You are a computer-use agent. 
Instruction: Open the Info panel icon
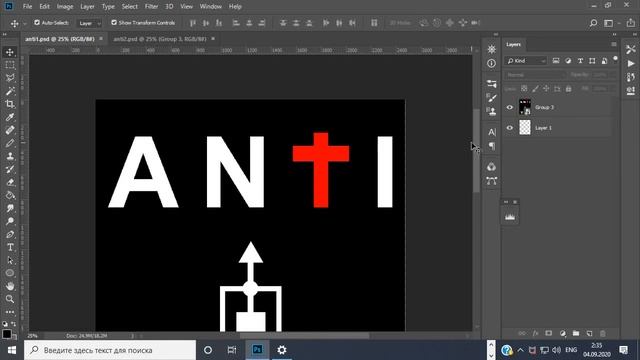point(491,63)
